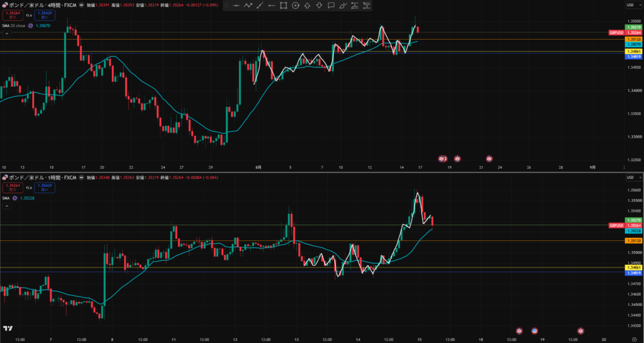Click the cyan 1.35070 SMA price tag
Image resolution: width=644 pixels, height=343 pixels.
click(633, 44)
